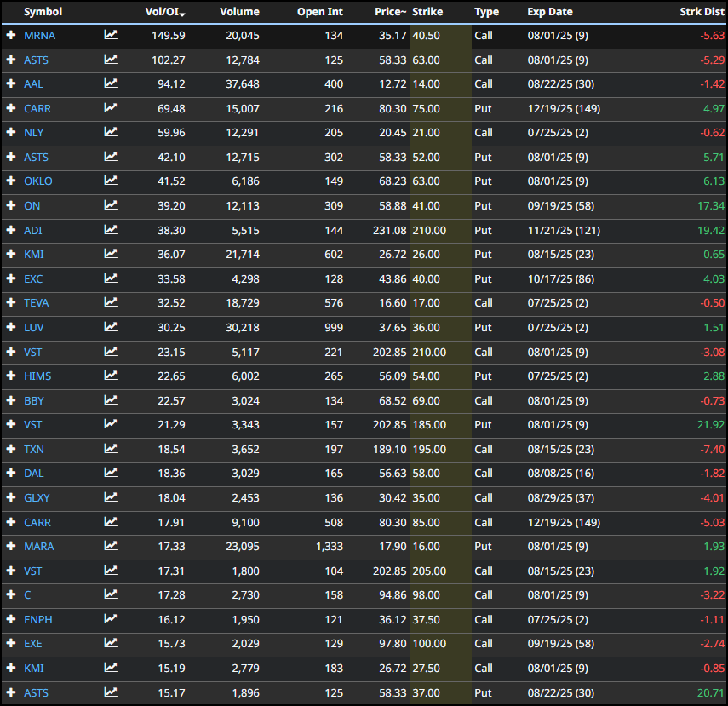Sort by Vol/OI column header
Image resolution: width=728 pixels, height=706 pixels.
coord(165,12)
